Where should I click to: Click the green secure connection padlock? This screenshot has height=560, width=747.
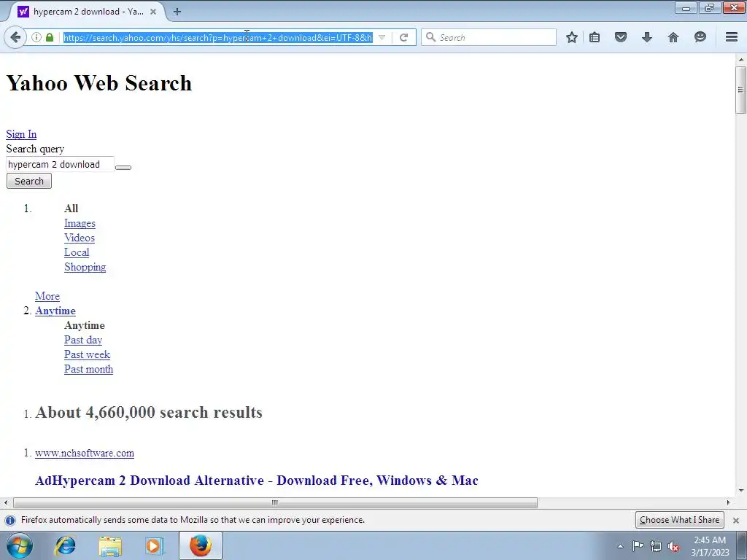pyautogui.click(x=50, y=37)
